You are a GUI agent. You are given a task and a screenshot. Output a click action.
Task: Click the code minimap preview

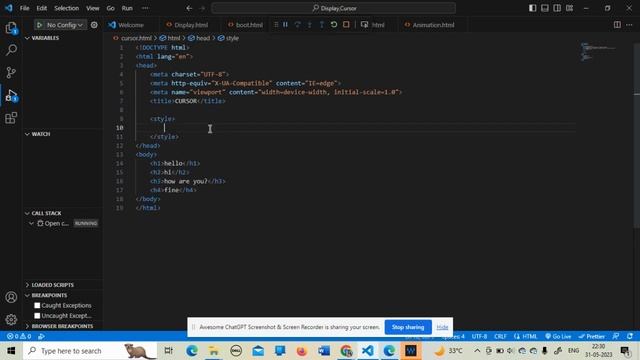(x=599, y=51)
